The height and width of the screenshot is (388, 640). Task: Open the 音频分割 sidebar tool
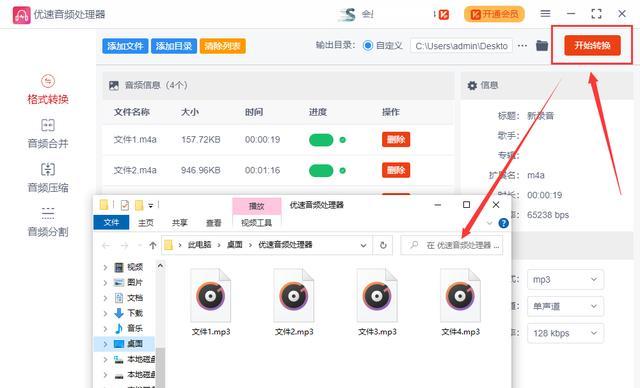[x=48, y=222]
